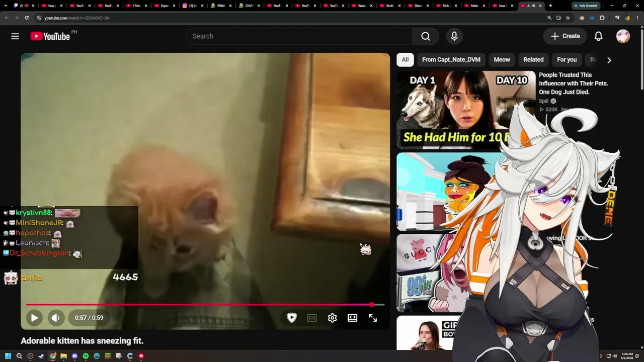The height and width of the screenshot is (362, 644).
Task: Click the Leonisch chat username
Action: pos(32,243)
